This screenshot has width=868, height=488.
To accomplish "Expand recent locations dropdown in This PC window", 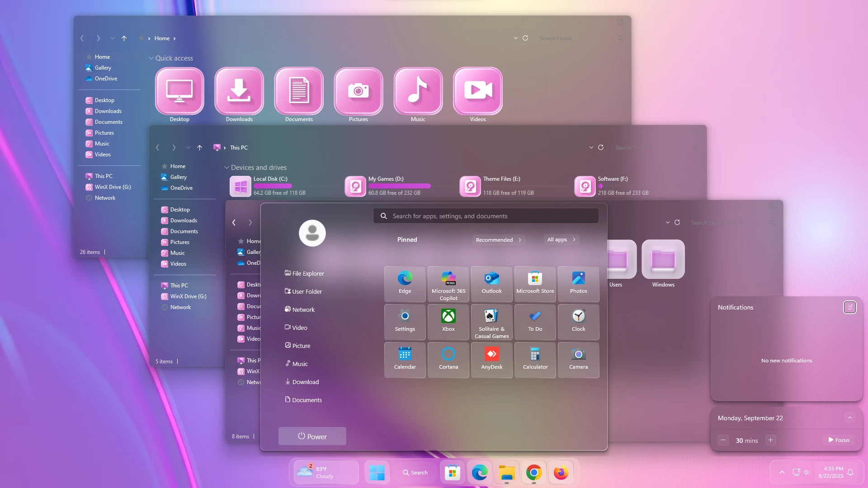I will click(188, 148).
